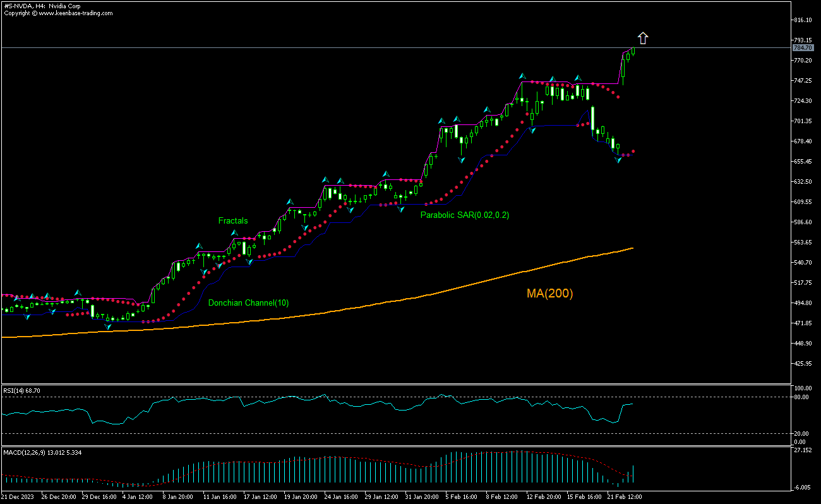Click the RSI 80.00 level label
Viewport: 821px width, 504px height.
point(801,397)
